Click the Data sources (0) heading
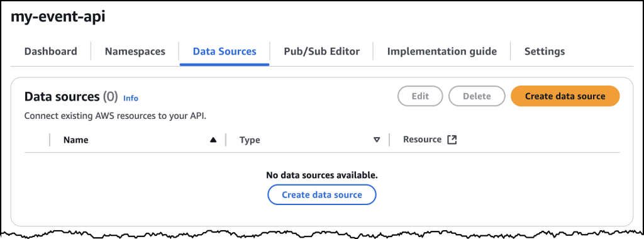 point(71,96)
